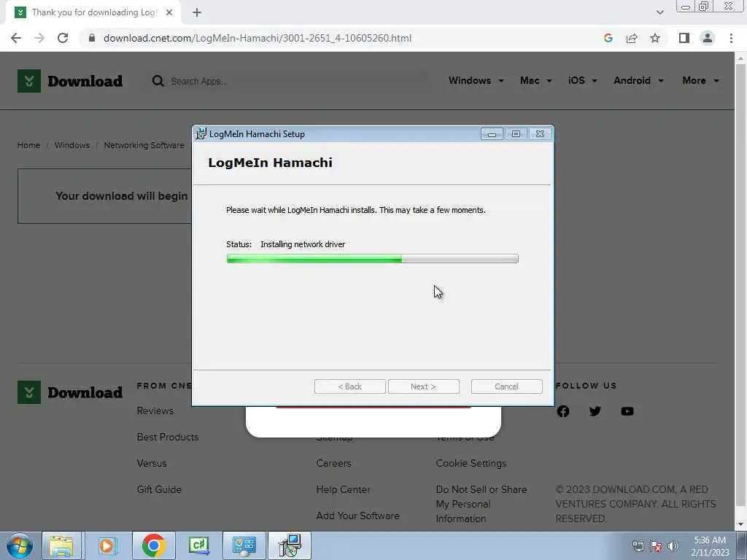Image resolution: width=747 pixels, height=560 pixels.
Task: Open the Google icon in address bar
Action: (x=608, y=38)
